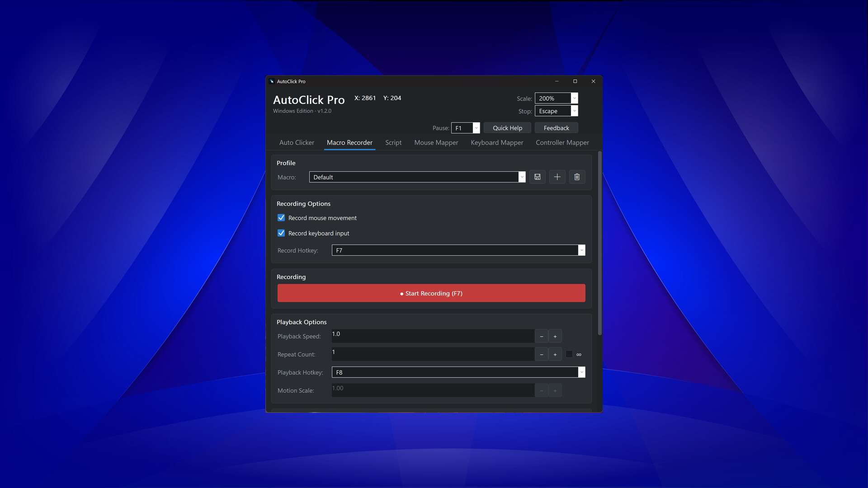This screenshot has width=868, height=488.
Task: Toggle Record mouse movement checkbox
Action: 281,218
